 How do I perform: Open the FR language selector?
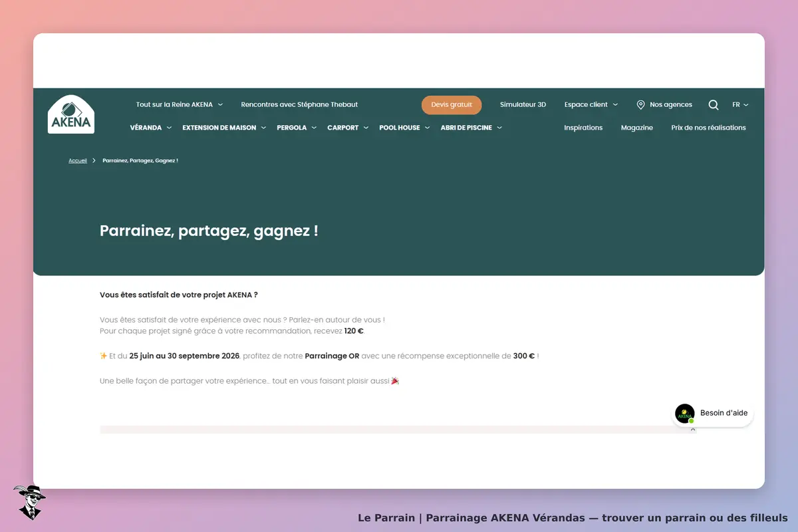740,105
